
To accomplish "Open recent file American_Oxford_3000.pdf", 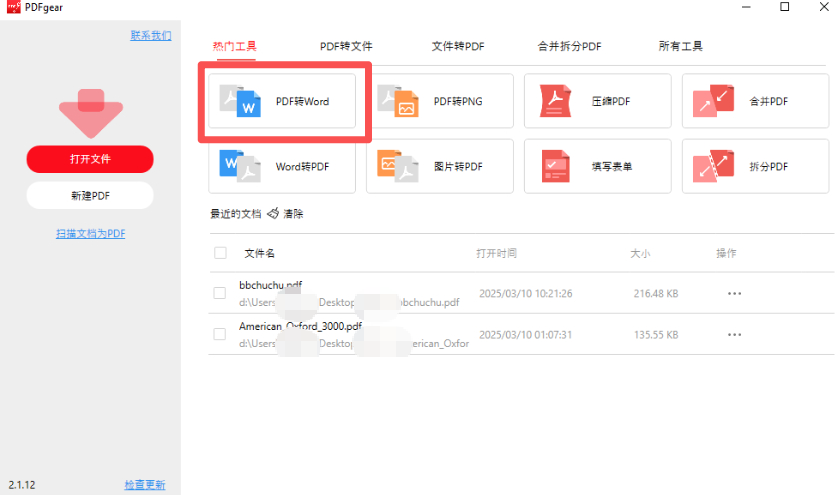I will (x=301, y=326).
